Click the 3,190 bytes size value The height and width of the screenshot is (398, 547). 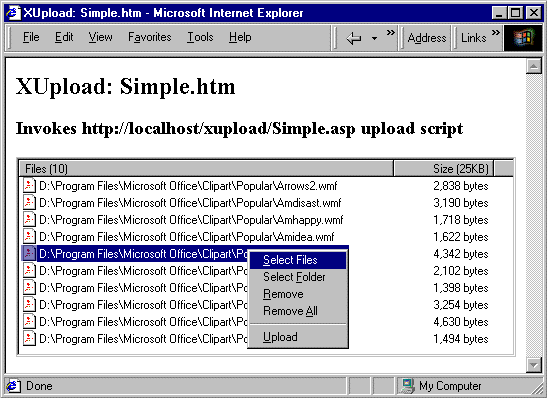click(460, 203)
